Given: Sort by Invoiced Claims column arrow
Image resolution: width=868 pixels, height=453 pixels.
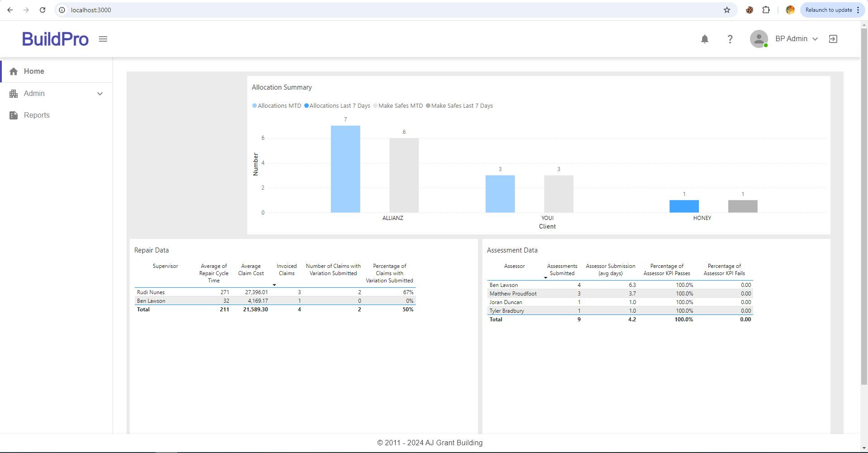Looking at the screenshot, I should point(274,285).
